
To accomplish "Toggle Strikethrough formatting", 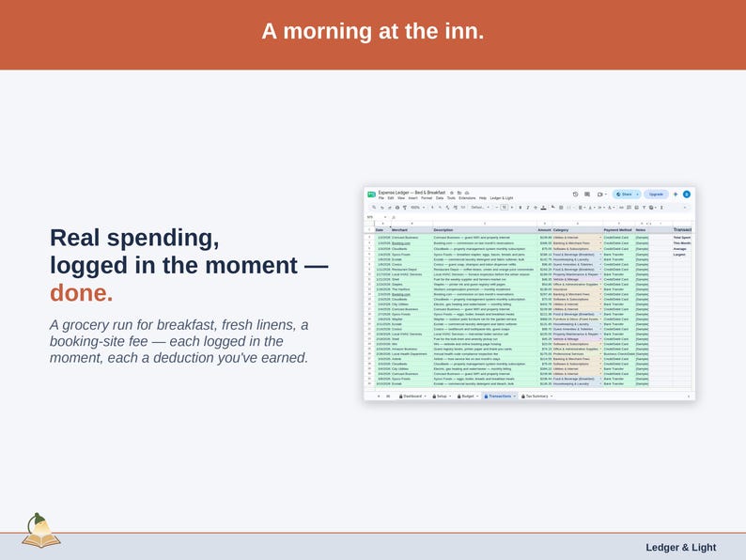I will coord(536,208).
